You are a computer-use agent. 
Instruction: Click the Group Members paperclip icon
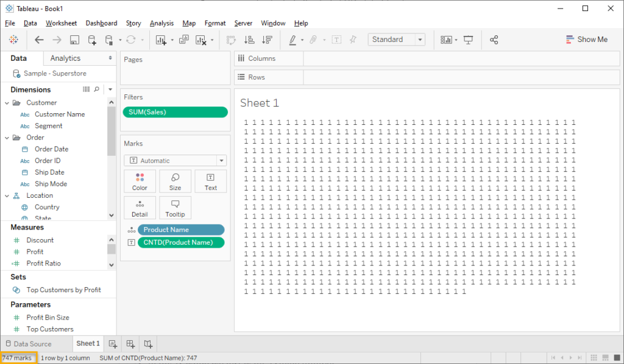click(313, 40)
